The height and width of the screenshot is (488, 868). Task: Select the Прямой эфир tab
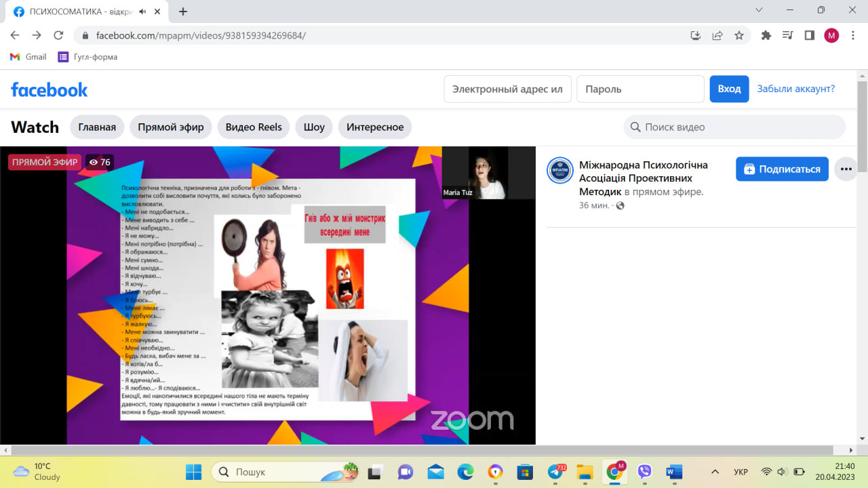(171, 127)
